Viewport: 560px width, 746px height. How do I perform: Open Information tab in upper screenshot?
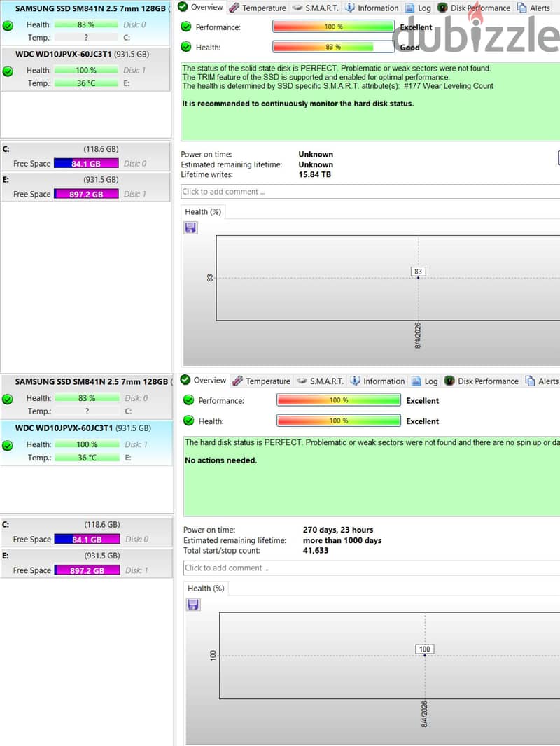tap(372, 8)
